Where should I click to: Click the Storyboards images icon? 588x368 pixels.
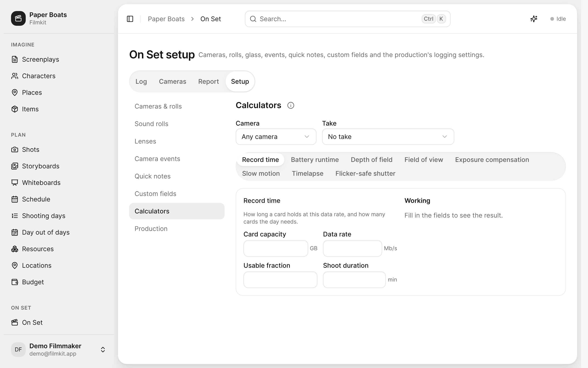click(14, 166)
